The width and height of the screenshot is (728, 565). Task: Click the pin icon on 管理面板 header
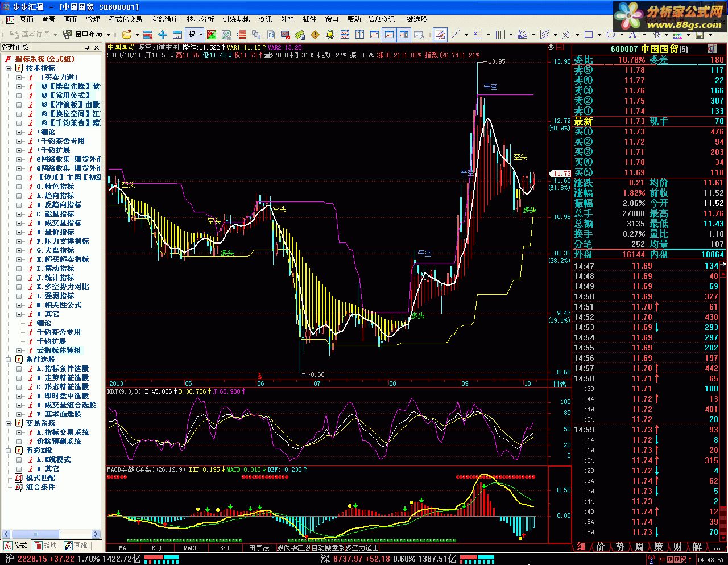87,47
